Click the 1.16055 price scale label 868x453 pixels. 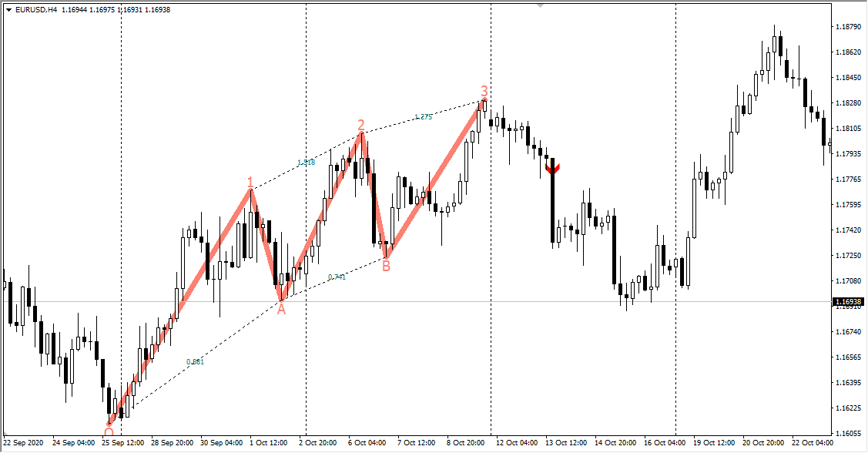click(x=847, y=434)
